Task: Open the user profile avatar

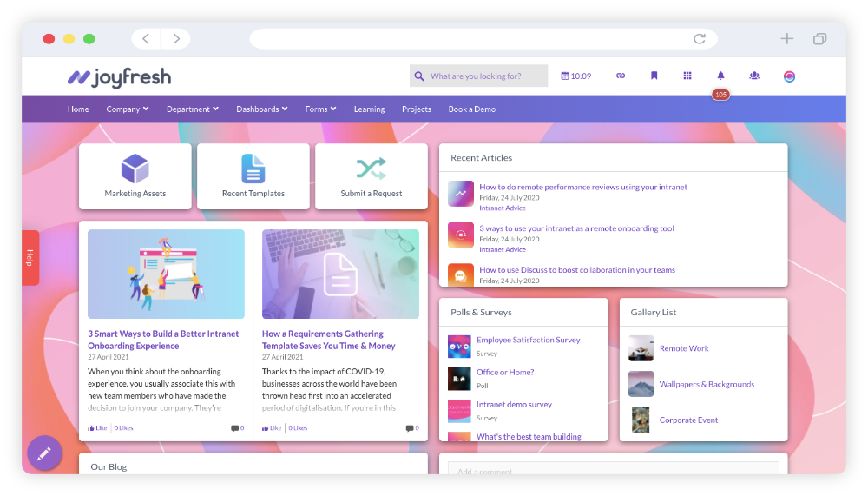Action: pyautogui.click(x=789, y=76)
